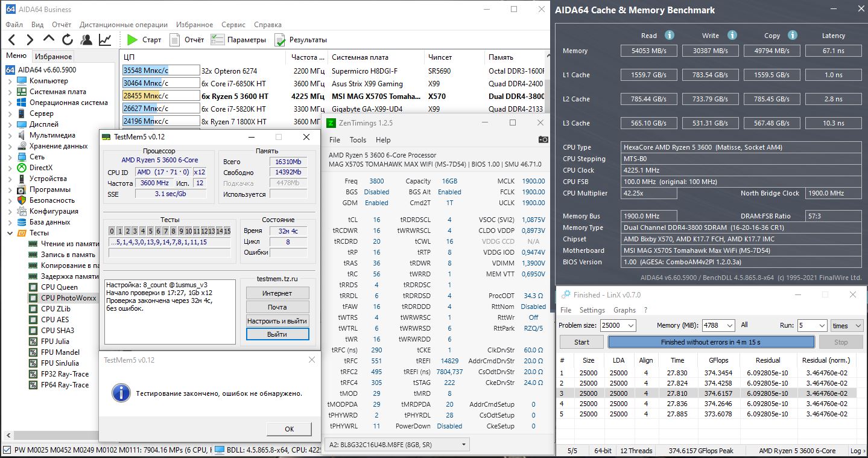Click the Программы tree icon
The image size is (868, 458).
point(22,189)
